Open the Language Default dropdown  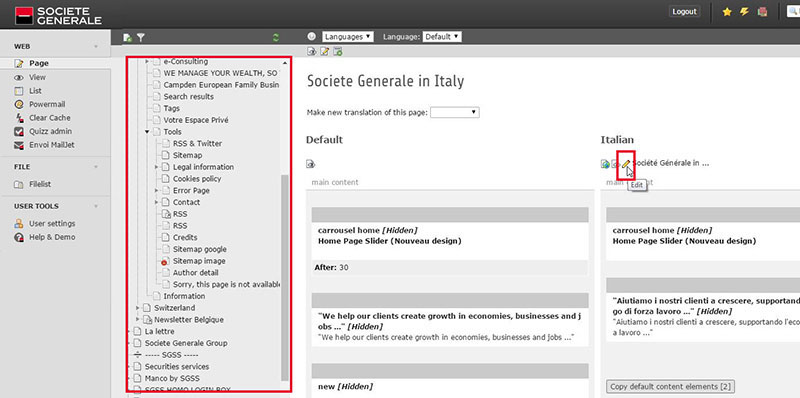(x=442, y=37)
